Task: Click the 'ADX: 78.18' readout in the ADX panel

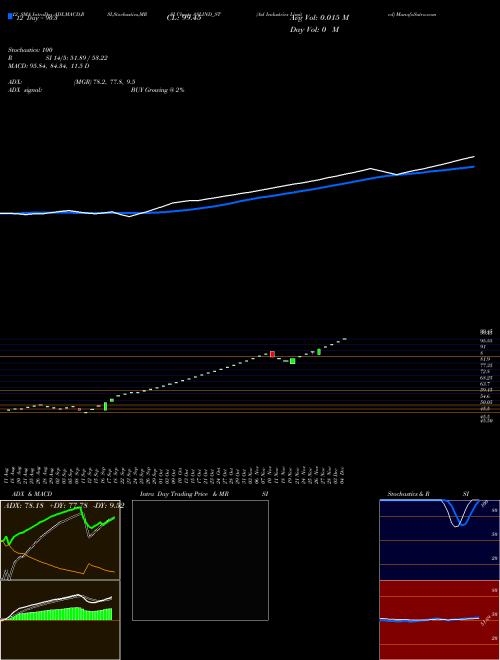Action: pos(22,506)
